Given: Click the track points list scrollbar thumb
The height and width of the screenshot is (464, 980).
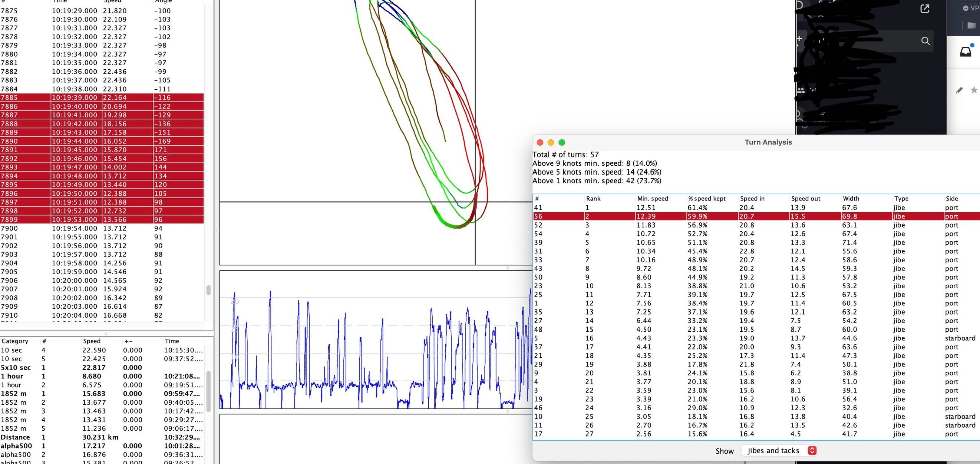Looking at the screenshot, I should [x=208, y=290].
